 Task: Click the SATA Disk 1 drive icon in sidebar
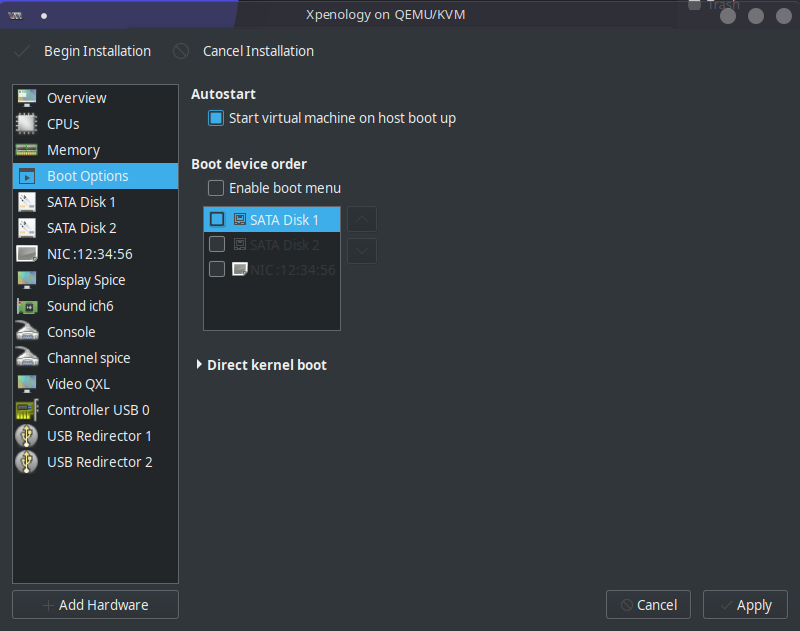[x=27, y=202]
